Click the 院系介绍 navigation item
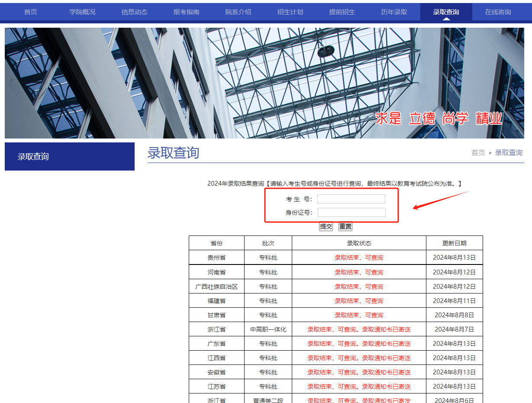Screen dimensions: 532x403 click(x=238, y=12)
